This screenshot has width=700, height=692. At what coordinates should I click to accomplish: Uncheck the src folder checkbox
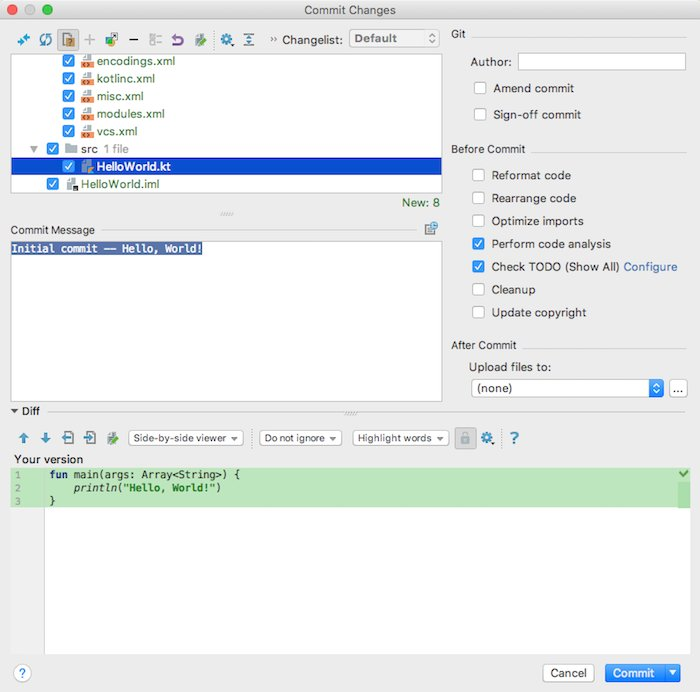[52, 149]
